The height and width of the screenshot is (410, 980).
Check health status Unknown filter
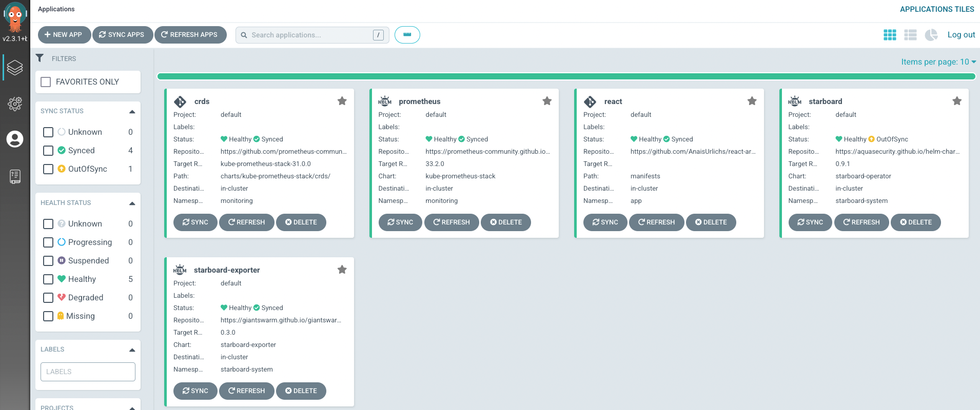pyautogui.click(x=48, y=224)
